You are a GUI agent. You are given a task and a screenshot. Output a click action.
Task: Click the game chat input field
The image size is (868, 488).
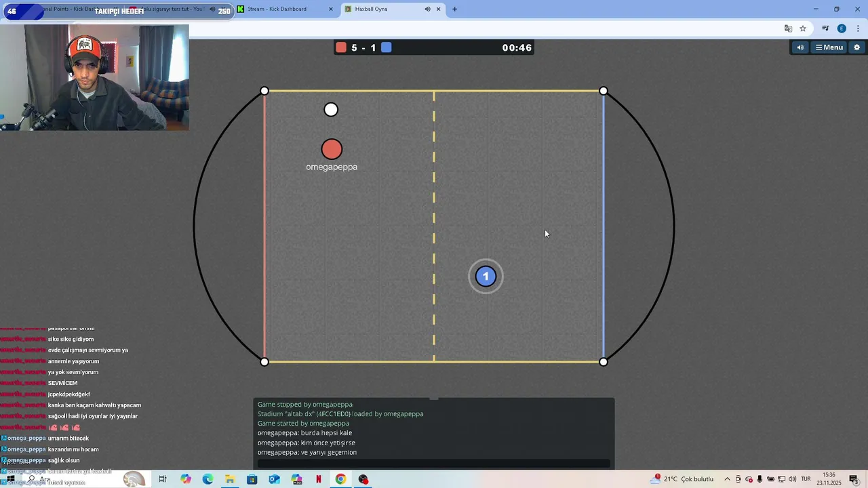click(434, 464)
